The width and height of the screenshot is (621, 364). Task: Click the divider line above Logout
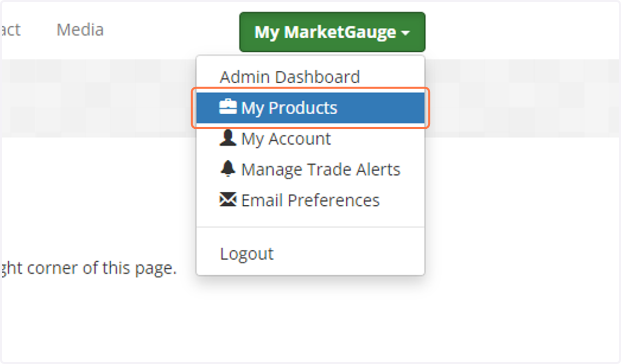click(310, 227)
